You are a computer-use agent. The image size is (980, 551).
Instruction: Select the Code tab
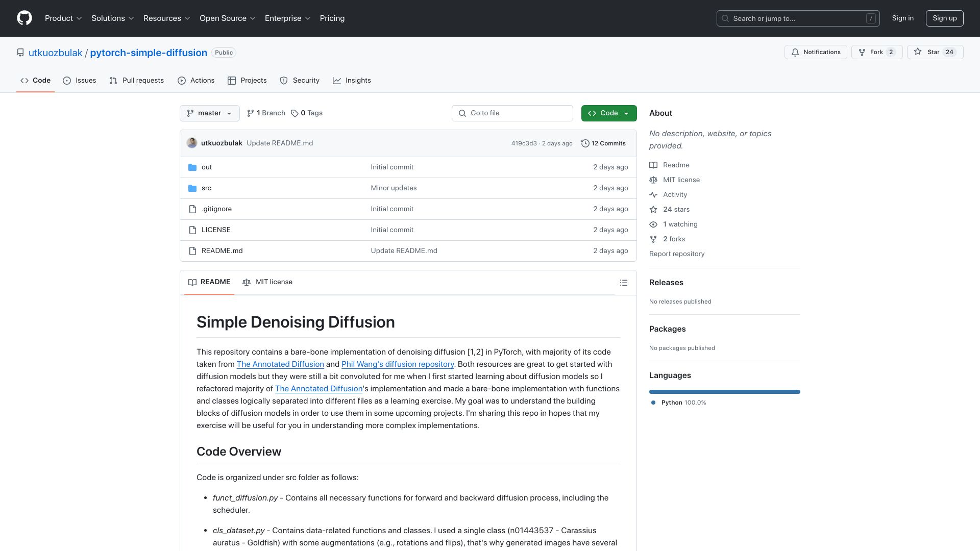(35, 81)
